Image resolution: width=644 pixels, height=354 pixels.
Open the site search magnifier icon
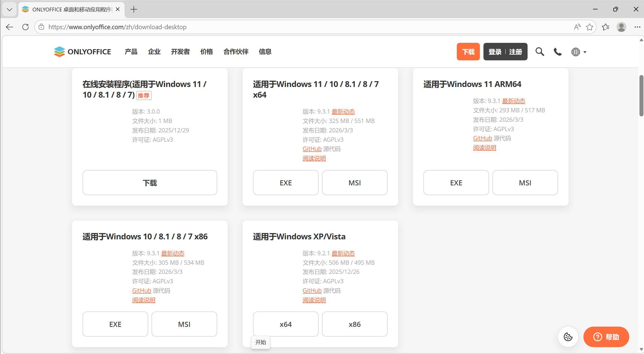(x=539, y=52)
